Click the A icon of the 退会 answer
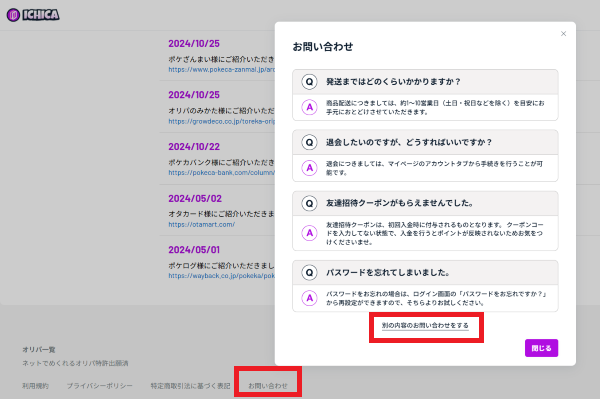The width and height of the screenshot is (600, 399). tap(310, 168)
